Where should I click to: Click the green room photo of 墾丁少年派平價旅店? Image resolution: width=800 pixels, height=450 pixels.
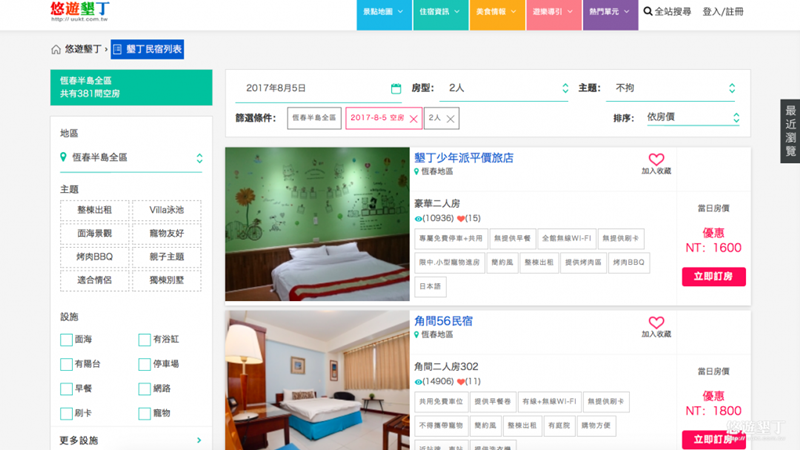(x=317, y=224)
